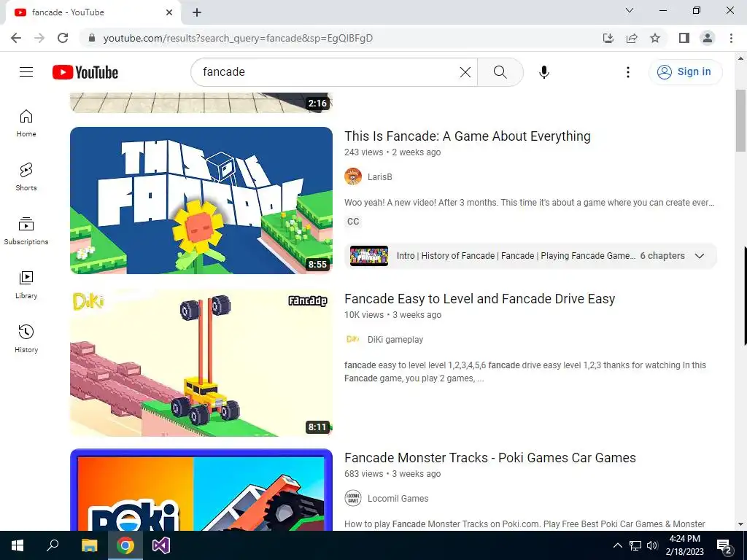Click the 2:16 video thumbnail at top
This screenshot has width=747, height=560.
tap(201, 102)
